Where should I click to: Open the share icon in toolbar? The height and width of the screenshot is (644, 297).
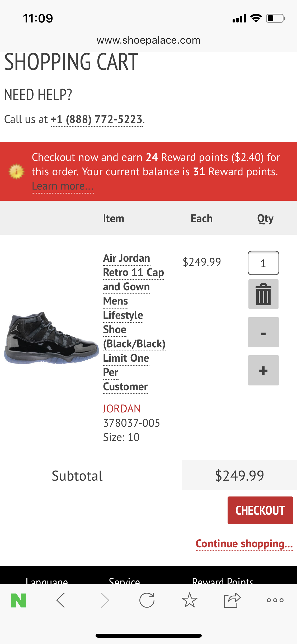232,600
